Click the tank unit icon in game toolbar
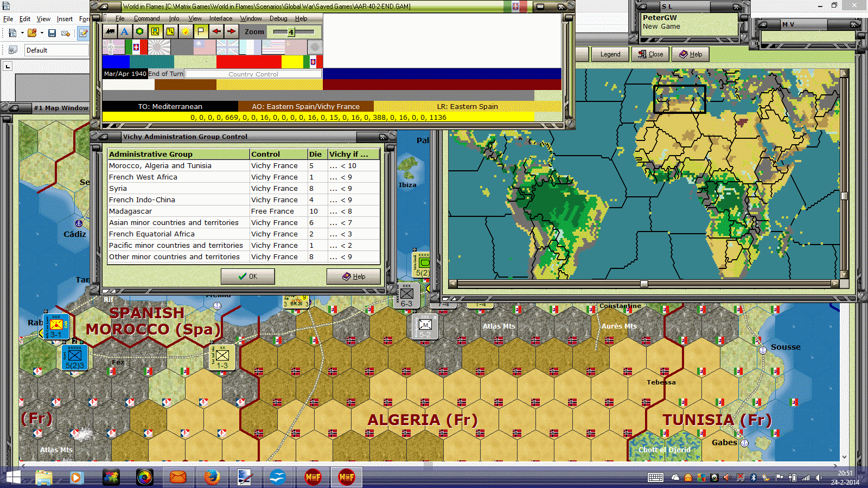Image resolution: width=868 pixels, height=488 pixels. (x=110, y=31)
